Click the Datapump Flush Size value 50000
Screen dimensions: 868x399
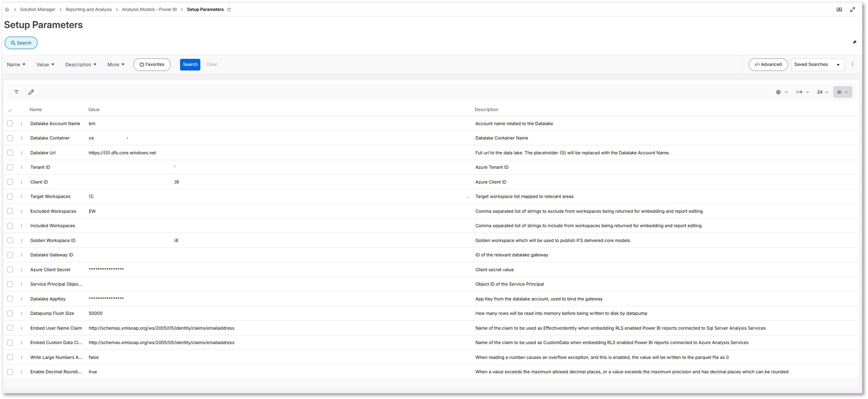96,313
